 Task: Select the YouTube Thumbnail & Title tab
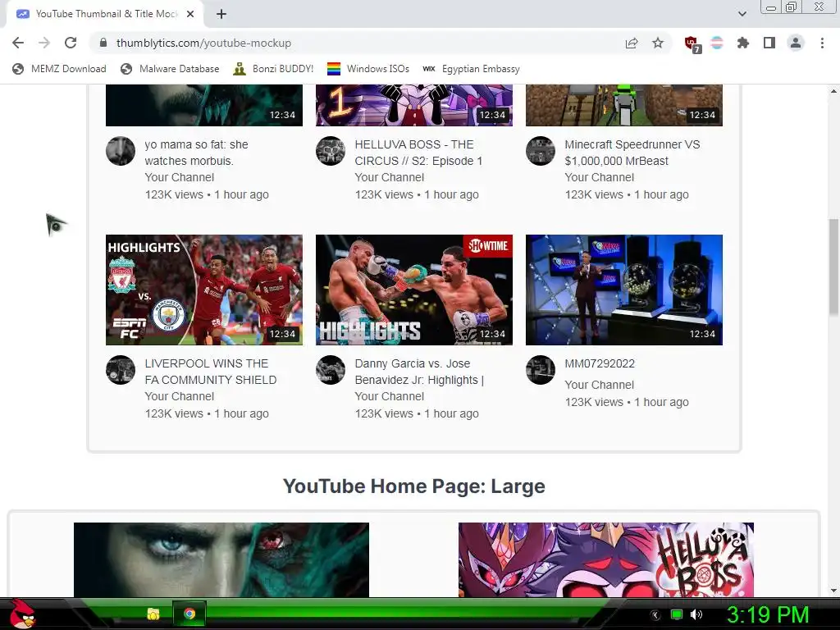(105, 14)
